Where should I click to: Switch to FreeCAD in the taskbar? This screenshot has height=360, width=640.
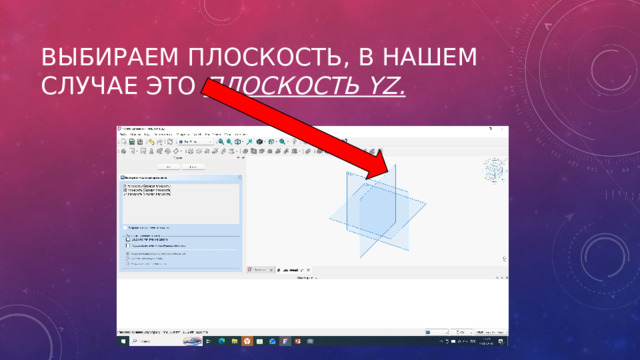coord(285,341)
